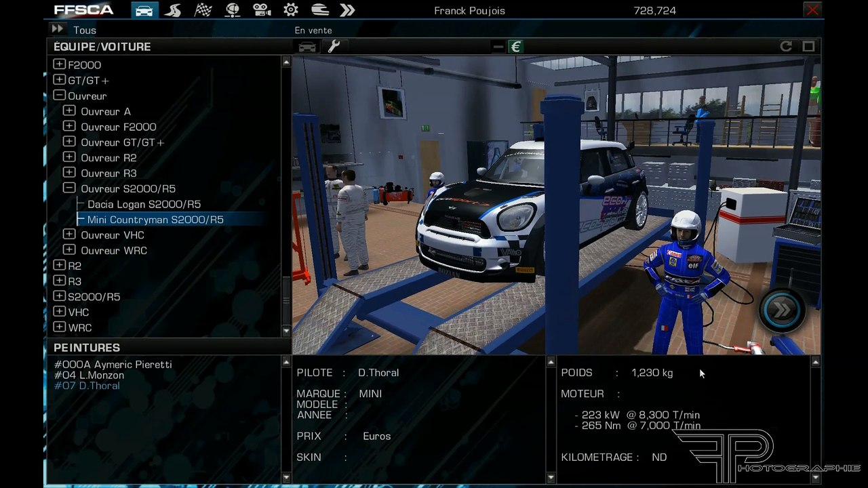
Task: Expand Ouvreur WRC
Action: [69, 250]
